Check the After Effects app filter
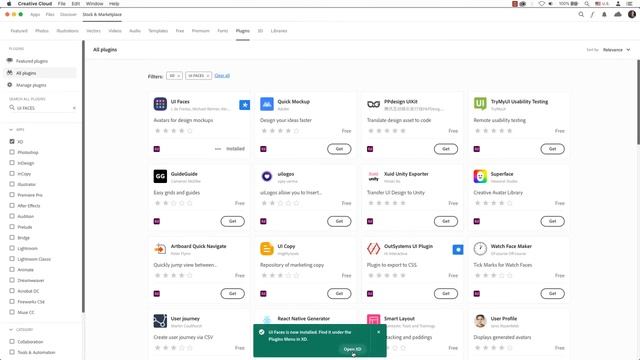Image resolution: width=640 pixels, height=360 pixels. pos(12,205)
